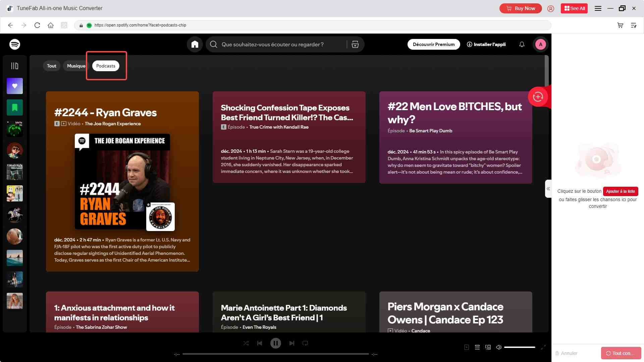Toggle shuffle playback
Image resolution: width=644 pixels, height=362 pixels.
coord(246,343)
